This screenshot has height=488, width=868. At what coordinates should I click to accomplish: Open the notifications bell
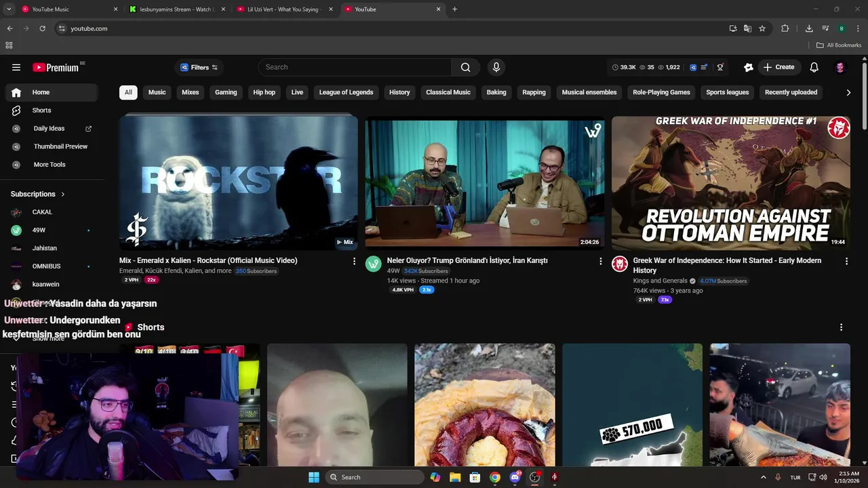(814, 67)
